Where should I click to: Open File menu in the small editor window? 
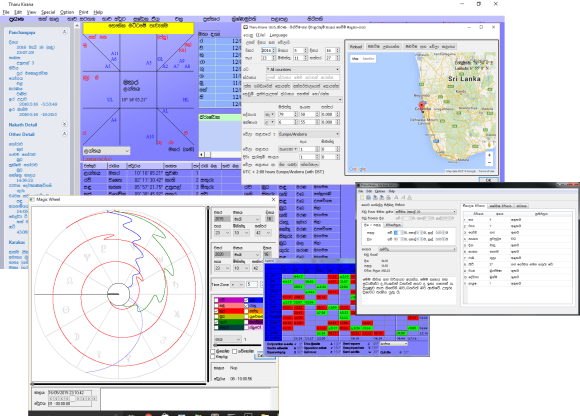pyautogui.click(x=361, y=191)
